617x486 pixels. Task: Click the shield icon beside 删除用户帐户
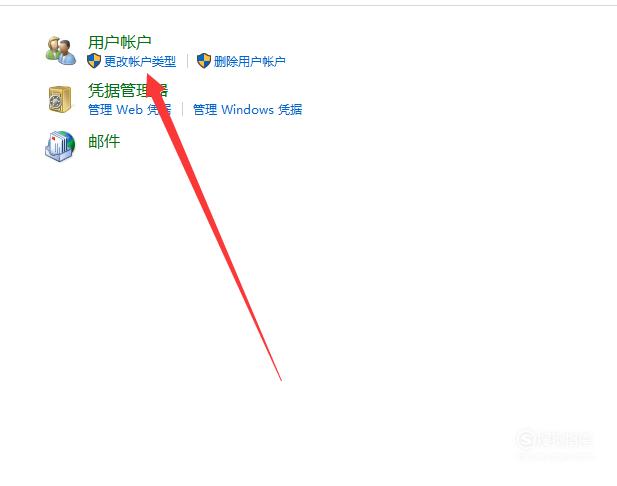tap(203, 61)
